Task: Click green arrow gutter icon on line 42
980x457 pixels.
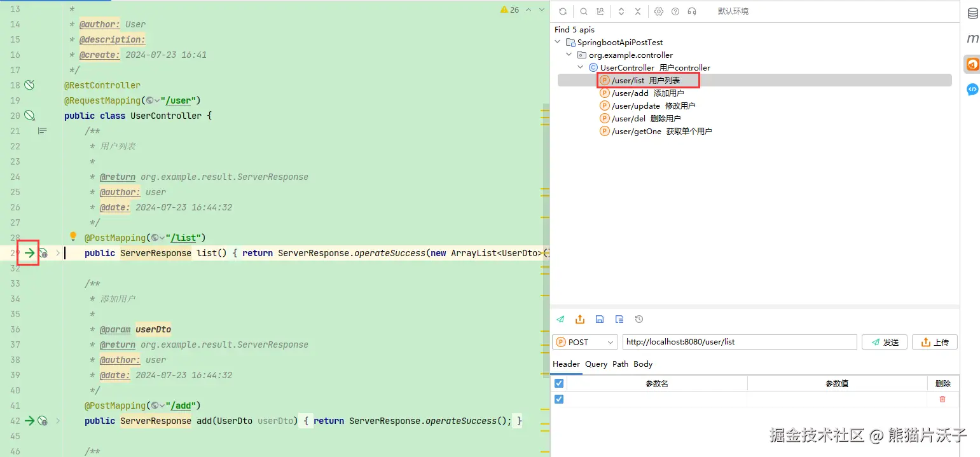Action: 29,421
